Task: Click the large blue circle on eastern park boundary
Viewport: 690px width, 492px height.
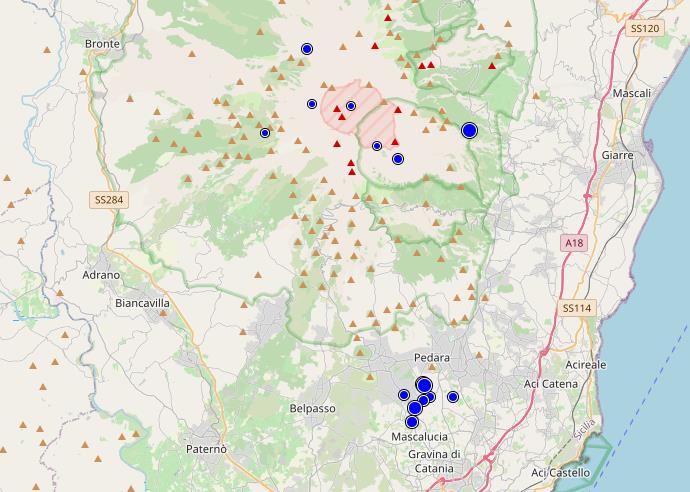Action: (469, 130)
